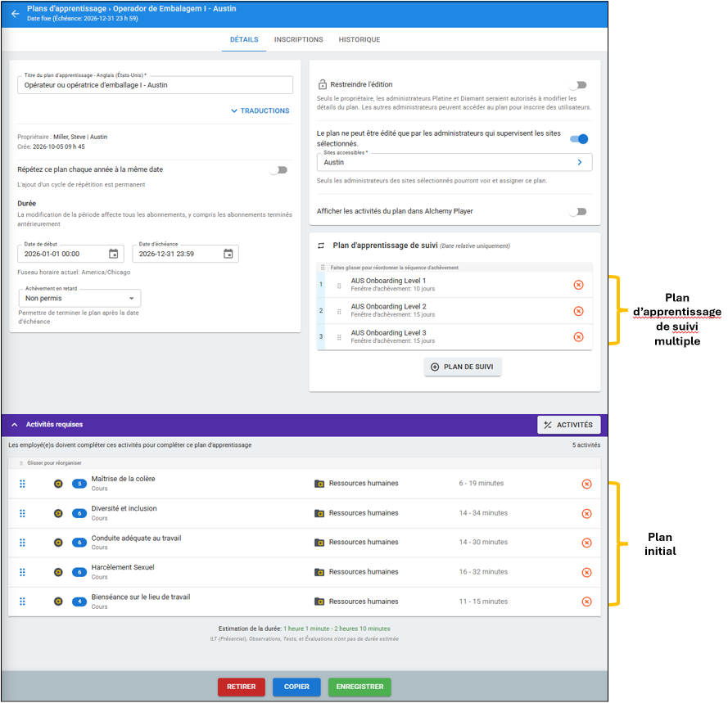
Task: Remove AUS Onboarding Level 1 follow-up plan
Action: 578,285
